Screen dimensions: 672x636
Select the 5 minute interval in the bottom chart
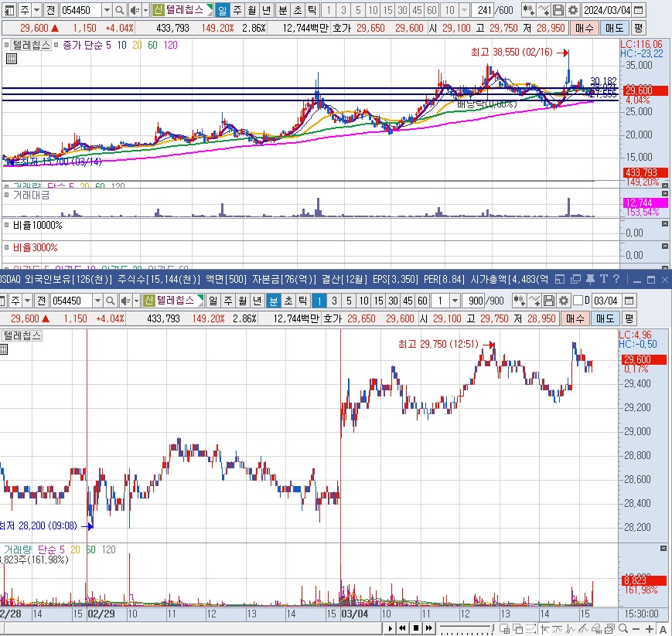click(x=349, y=301)
